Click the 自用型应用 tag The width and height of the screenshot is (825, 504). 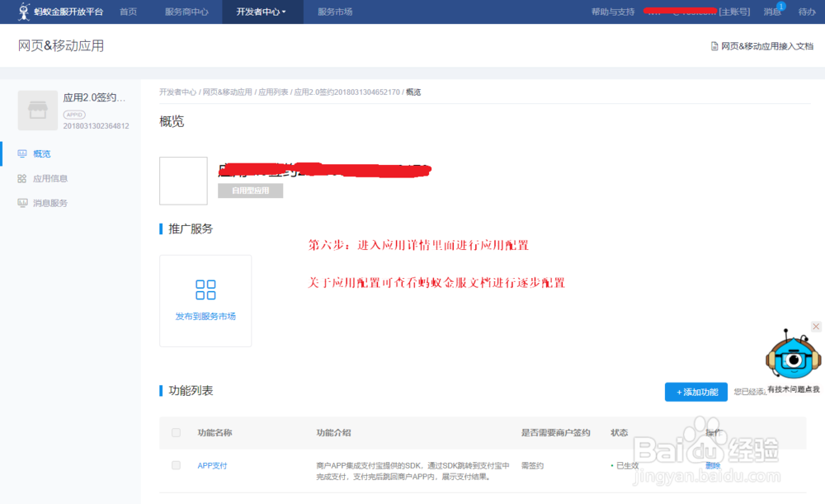[251, 191]
